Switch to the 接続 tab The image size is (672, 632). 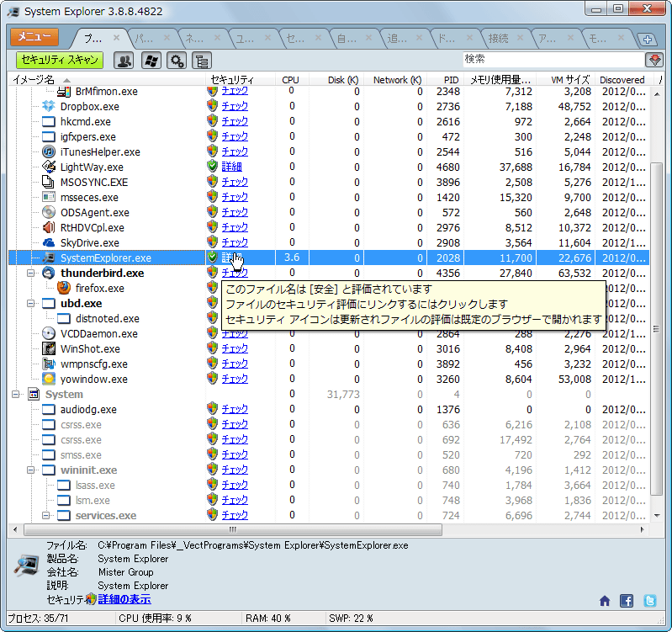498,39
